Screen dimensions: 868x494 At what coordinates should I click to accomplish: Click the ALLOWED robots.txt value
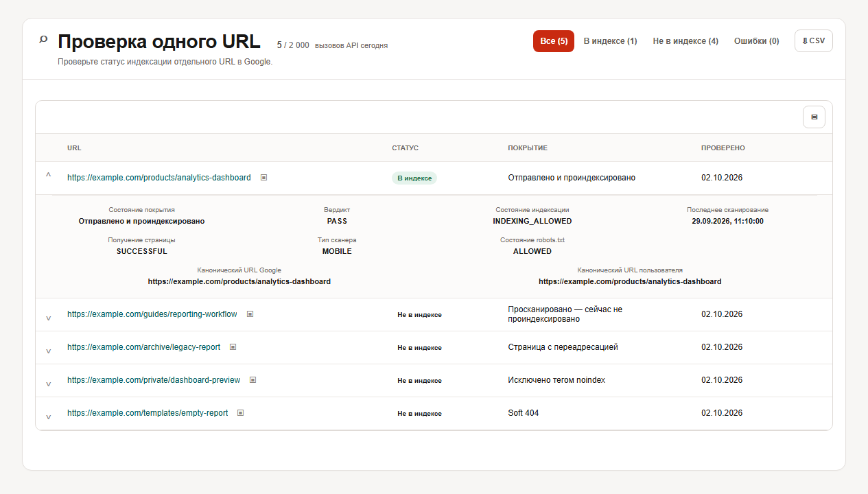click(x=532, y=251)
